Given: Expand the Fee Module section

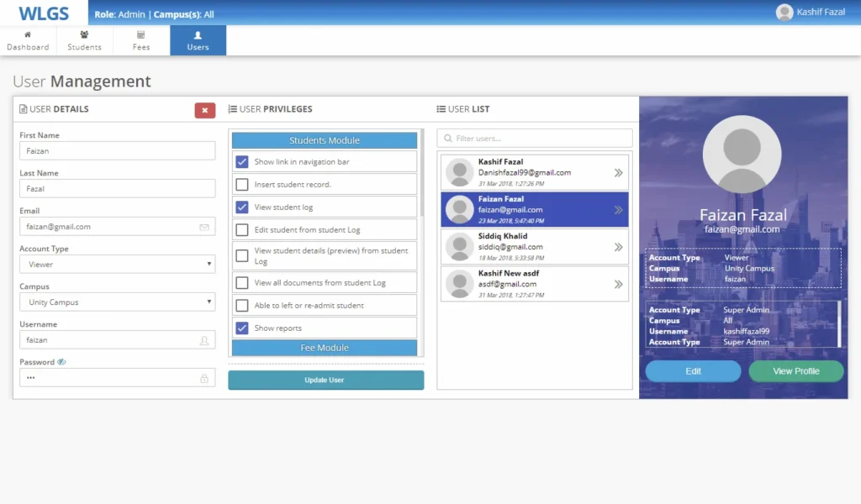Looking at the screenshot, I should click(x=325, y=348).
